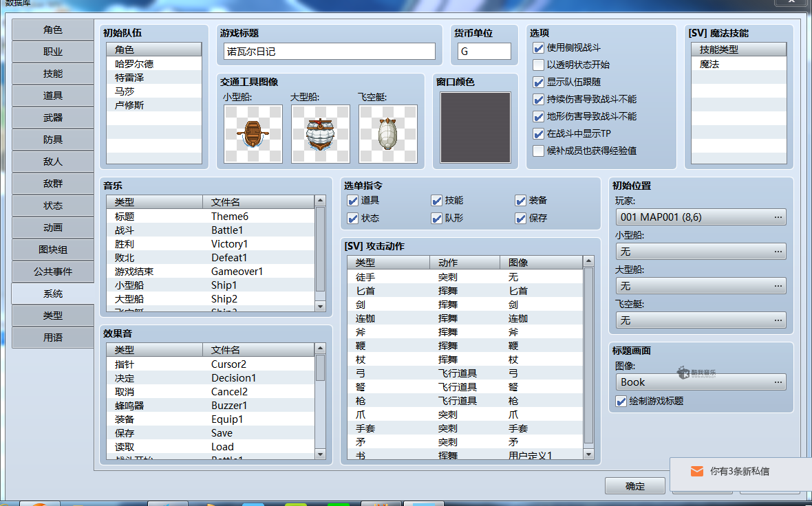812x506 pixels.
Task: Open the title screen 图像 selector showing Book
Action: (701, 382)
